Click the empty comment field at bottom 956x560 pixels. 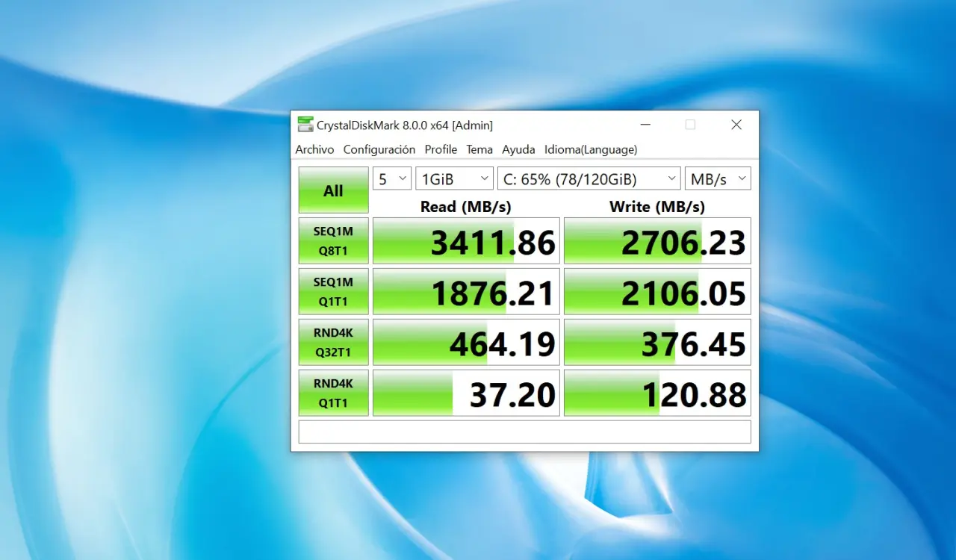click(x=524, y=432)
